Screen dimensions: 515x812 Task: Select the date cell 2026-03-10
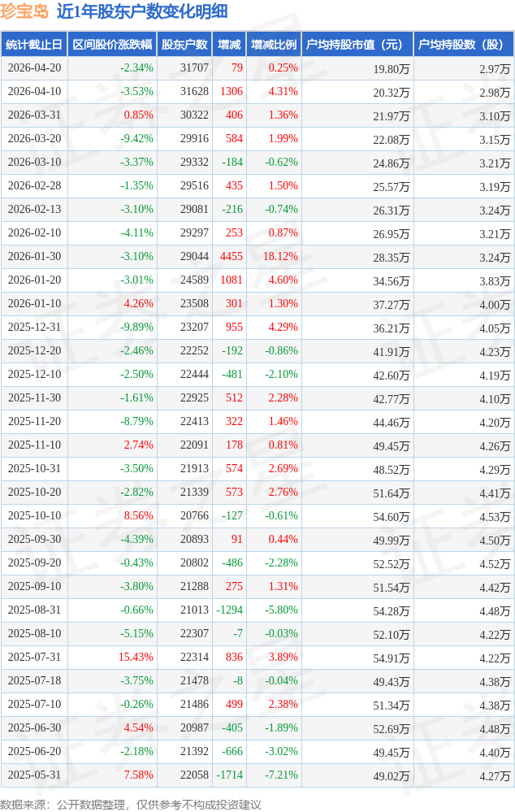34,162
